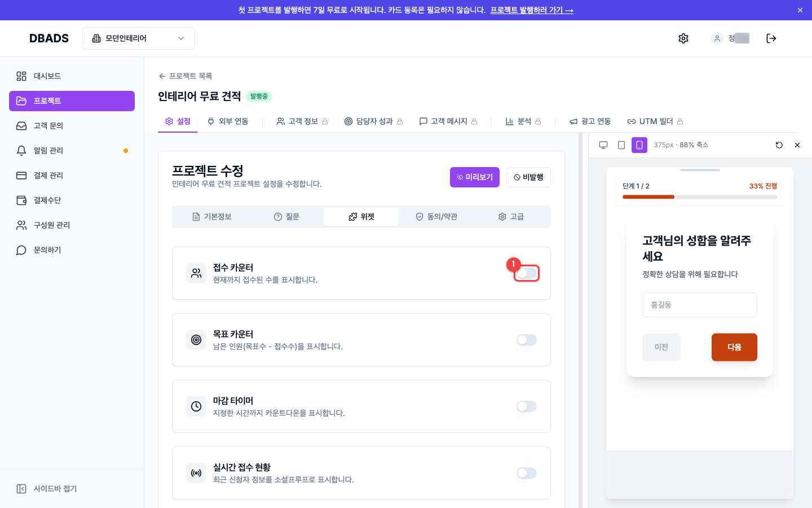The width and height of the screenshot is (812, 508).
Task: Click the 단계 1 / 2 label
Action: [x=636, y=186]
